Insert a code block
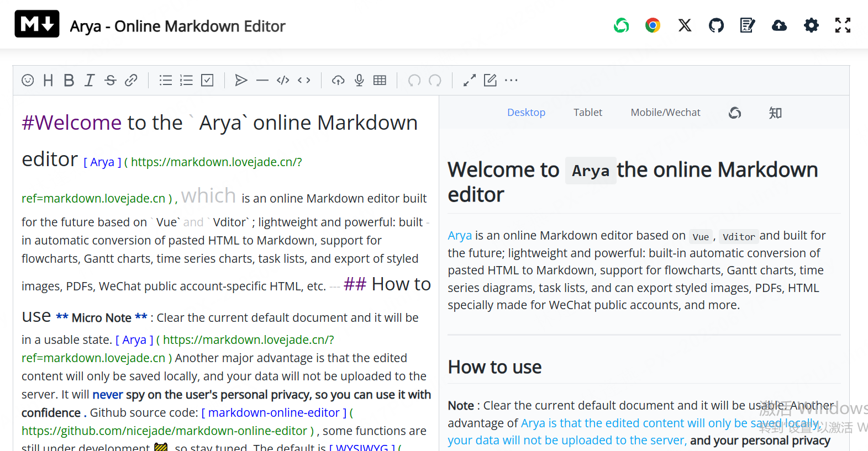Viewport: 868px width, 451px height. tap(283, 81)
